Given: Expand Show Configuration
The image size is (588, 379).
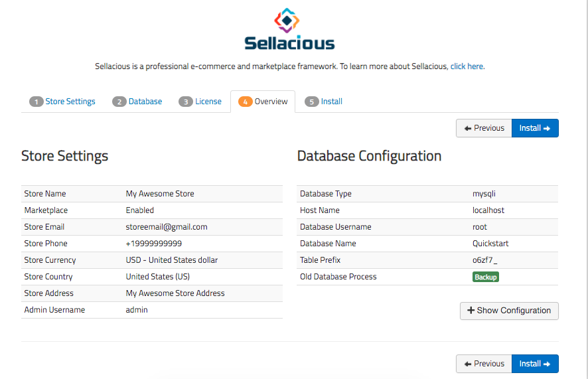Looking at the screenshot, I should tap(509, 311).
